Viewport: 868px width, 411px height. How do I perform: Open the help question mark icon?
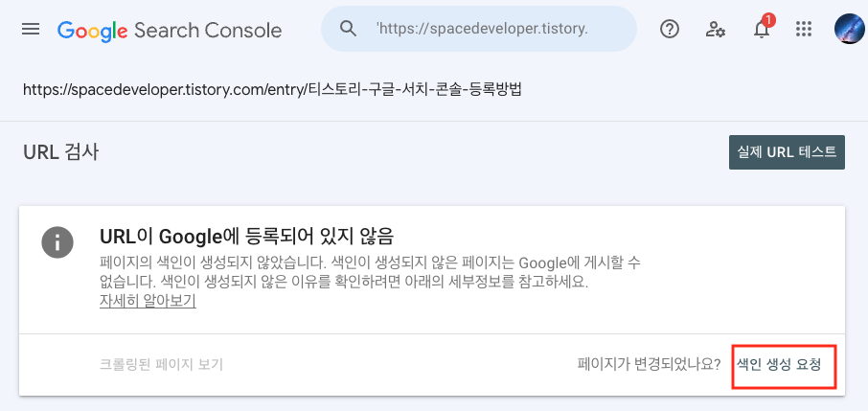(x=670, y=30)
